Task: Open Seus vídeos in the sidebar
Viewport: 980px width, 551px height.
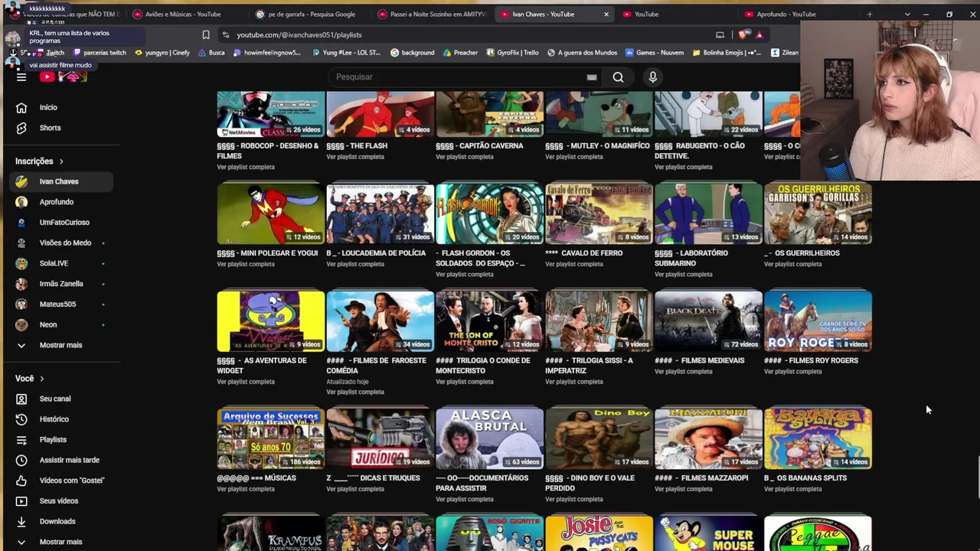Action: point(58,500)
